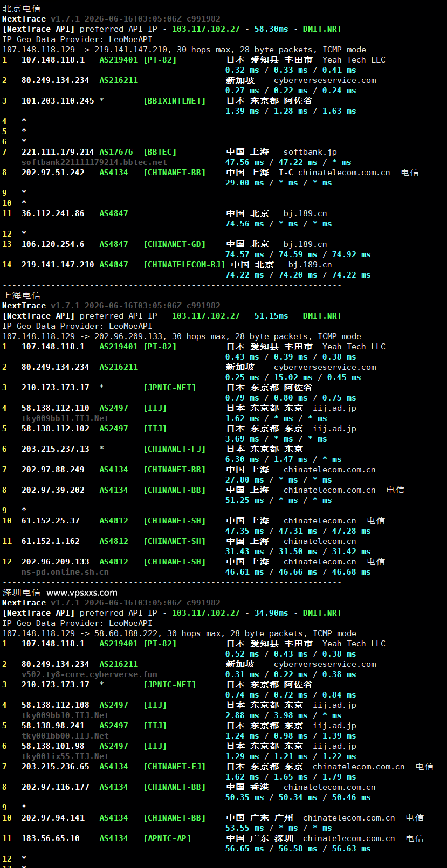Viewport: 447px width, 868px height.
Task: Click the 北京电信 section heading
Action: 21,9
